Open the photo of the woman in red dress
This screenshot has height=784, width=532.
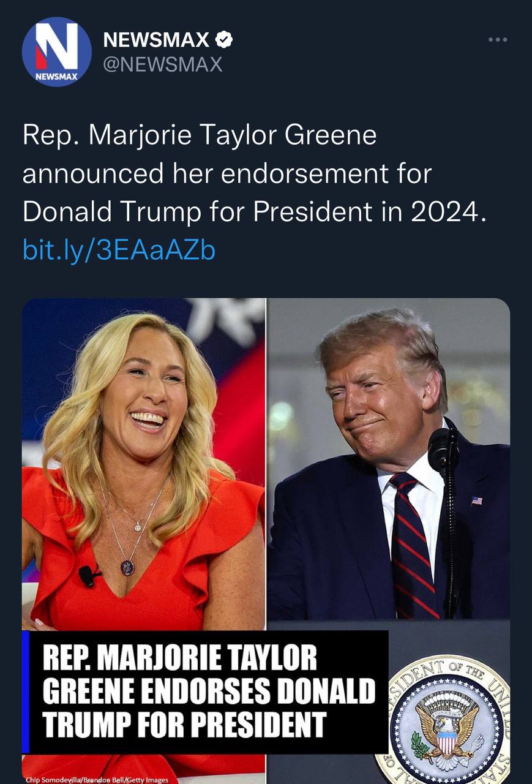point(144,464)
